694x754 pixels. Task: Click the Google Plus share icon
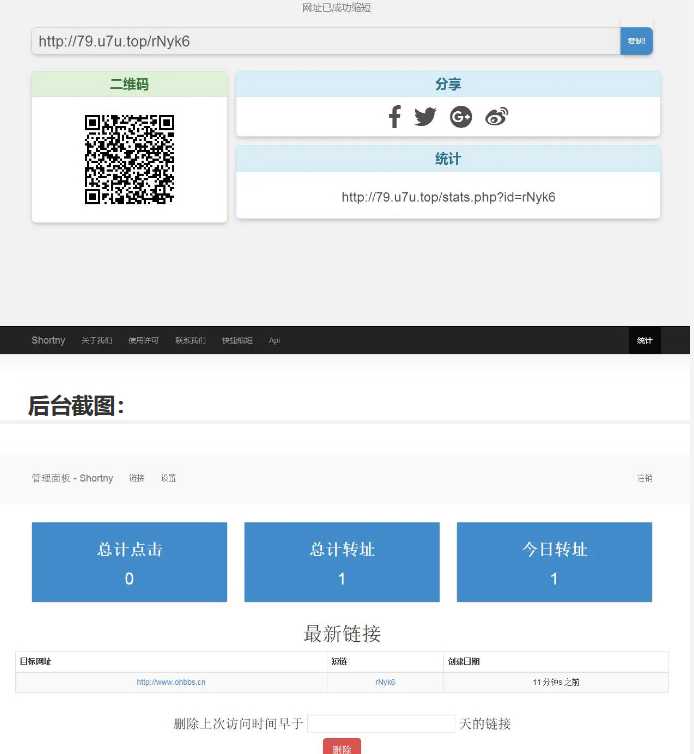[461, 117]
